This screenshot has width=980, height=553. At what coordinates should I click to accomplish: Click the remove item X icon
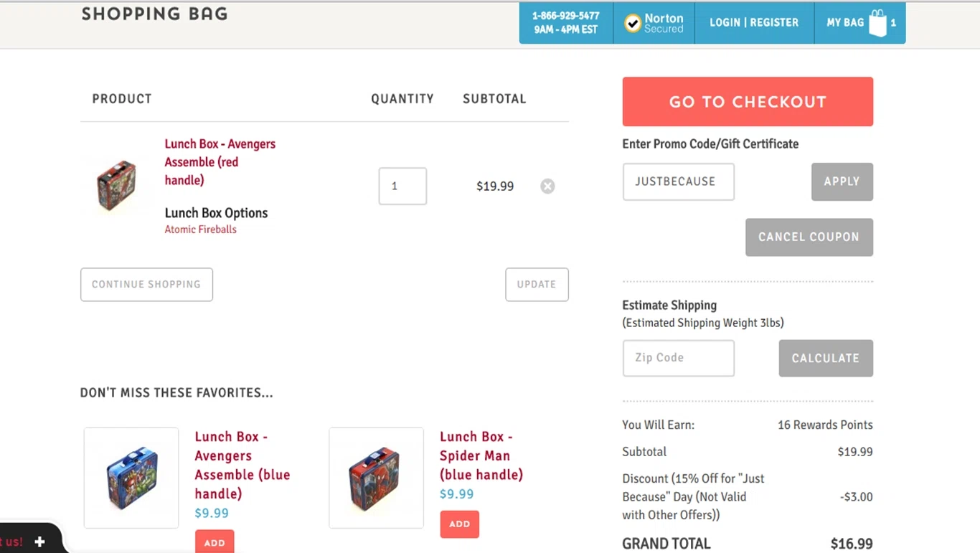click(547, 186)
